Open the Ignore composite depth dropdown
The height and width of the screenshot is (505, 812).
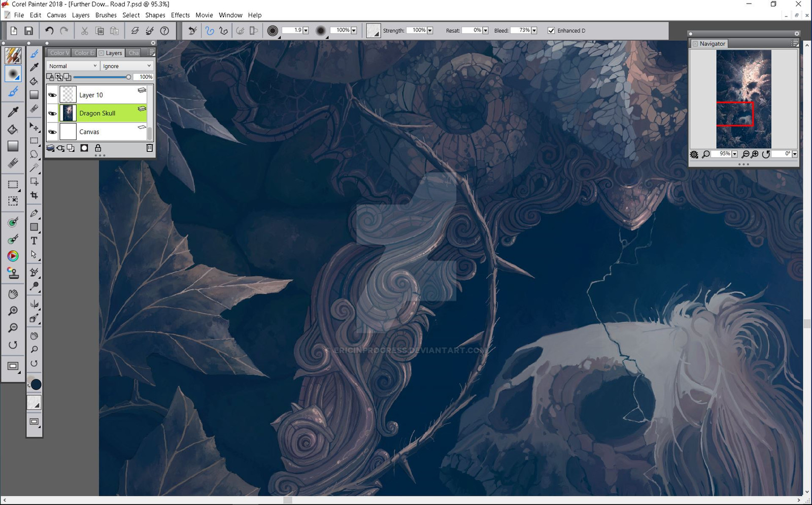tap(126, 66)
